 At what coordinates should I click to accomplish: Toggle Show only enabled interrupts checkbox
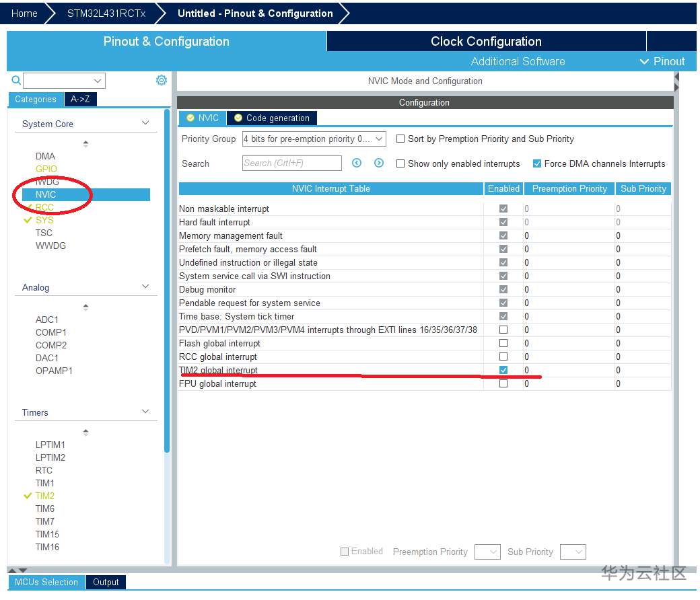coord(400,163)
